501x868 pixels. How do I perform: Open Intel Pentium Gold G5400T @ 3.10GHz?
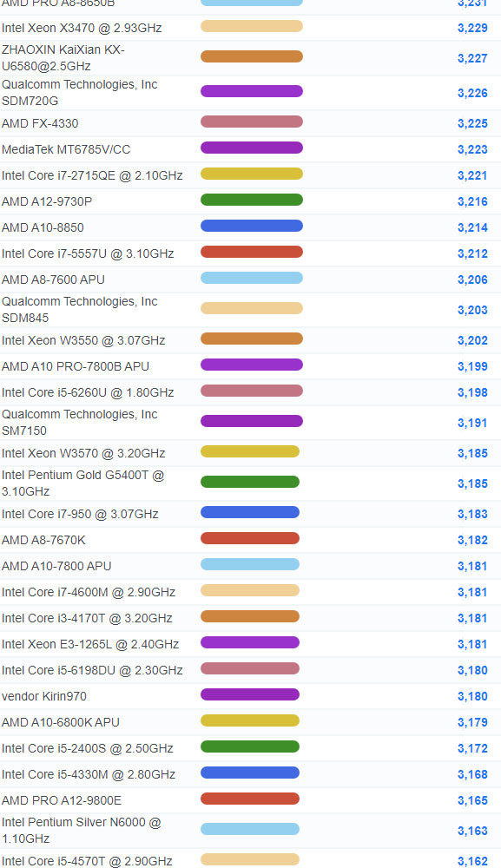pyautogui.click(x=83, y=483)
